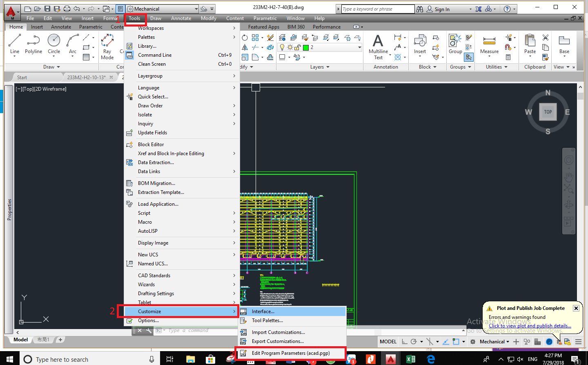Choose Edit Program Parameters (acad.pgp)

[x=291, y=353]
